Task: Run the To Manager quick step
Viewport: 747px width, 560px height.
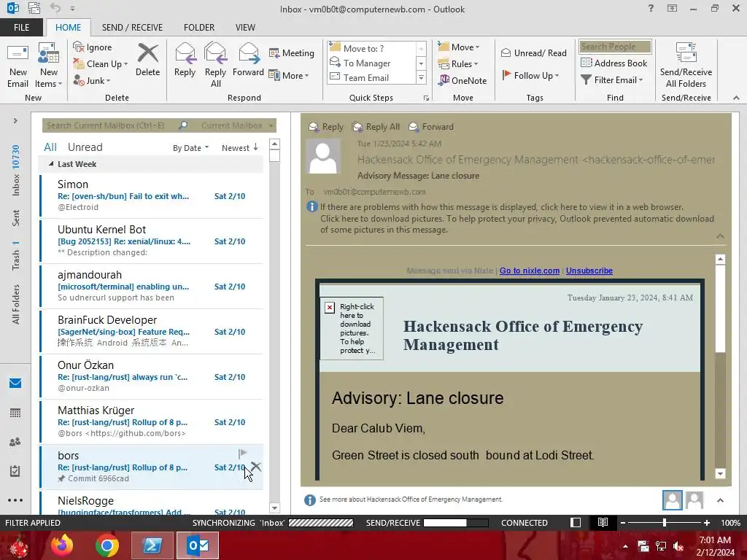Action: 367,63
